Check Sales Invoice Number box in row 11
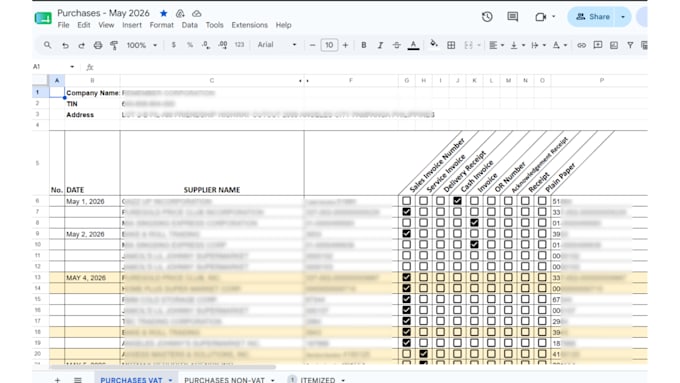 (x=406, y=255)
